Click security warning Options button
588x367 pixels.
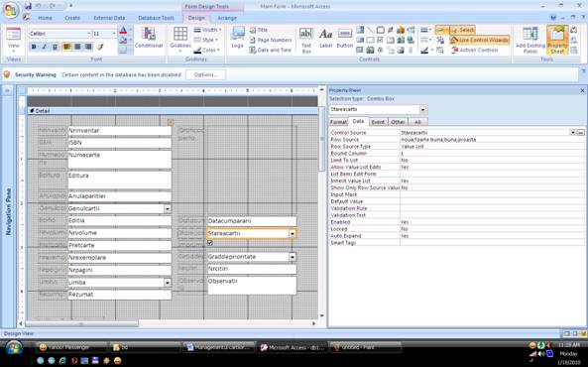[x=206, y=74]
